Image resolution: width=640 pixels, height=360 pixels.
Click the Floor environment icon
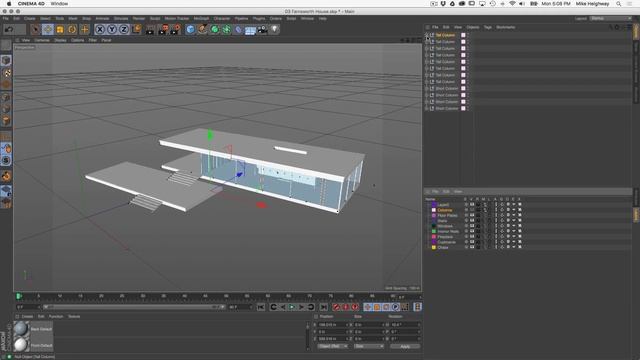click(250, 30)
